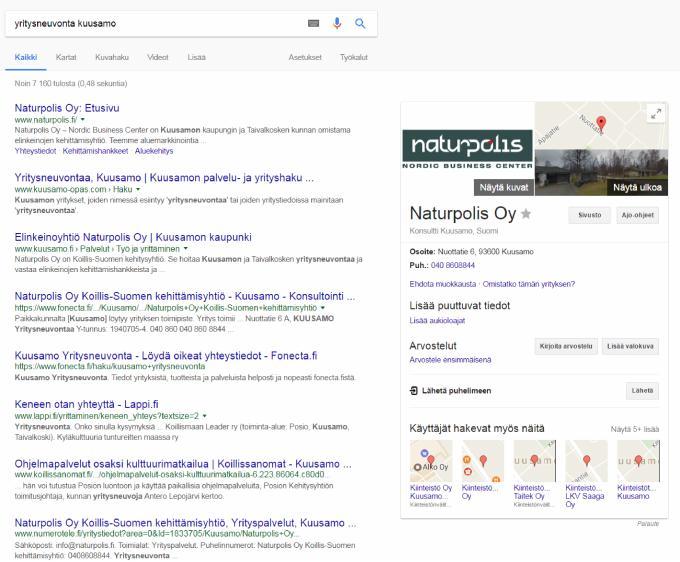Open the Kehittämishankkeet sitelink
Viewport: 680px width, 562px height.
pyautogui.click(x=95, y=151)
